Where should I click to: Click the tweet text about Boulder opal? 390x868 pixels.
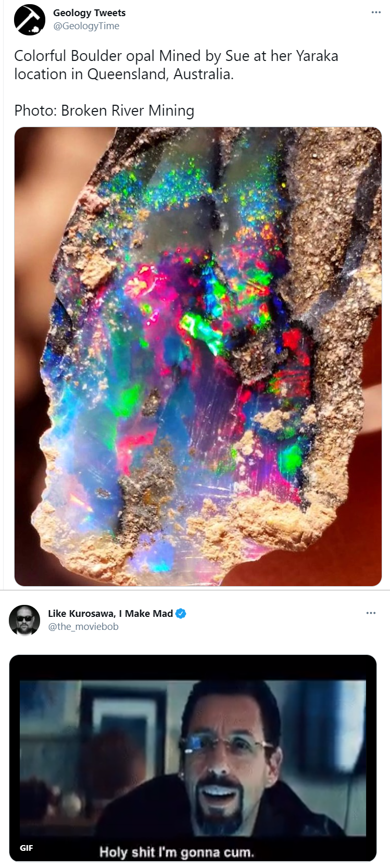coord(176,65)
